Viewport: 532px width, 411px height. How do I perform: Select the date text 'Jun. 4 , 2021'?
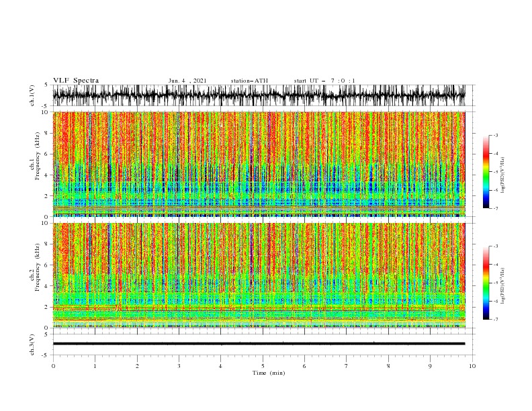[x=187, y=81]
